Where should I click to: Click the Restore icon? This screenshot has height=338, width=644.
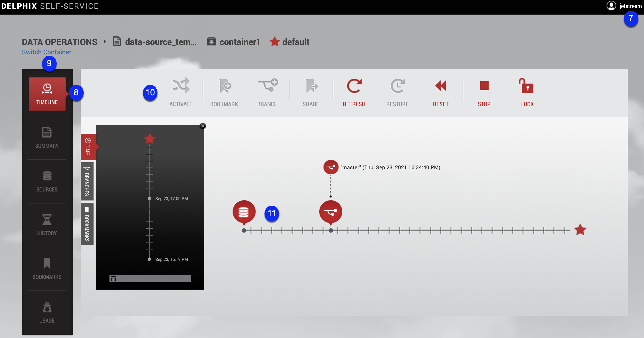[x=398, y=86]
